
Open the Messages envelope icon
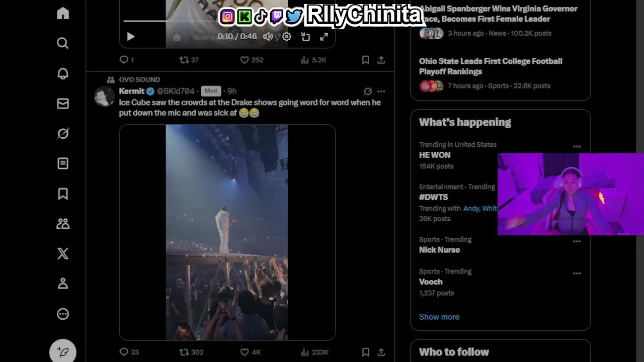tap(63, 104)
